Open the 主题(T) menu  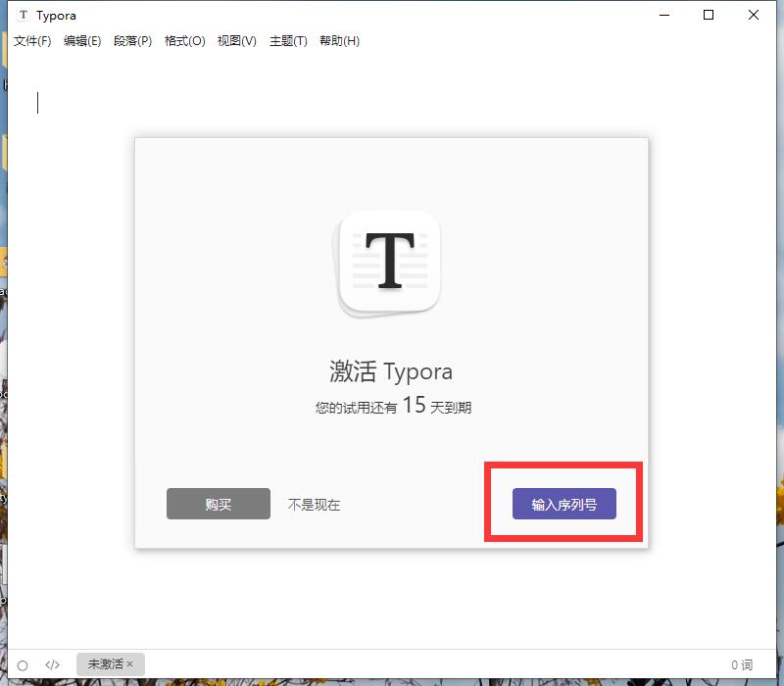[x=288, y=41]
